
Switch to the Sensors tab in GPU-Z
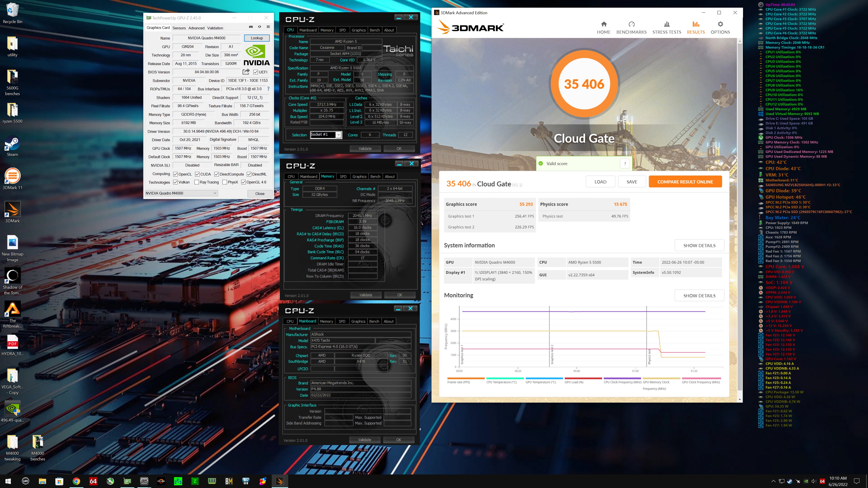tap(179, 28)
